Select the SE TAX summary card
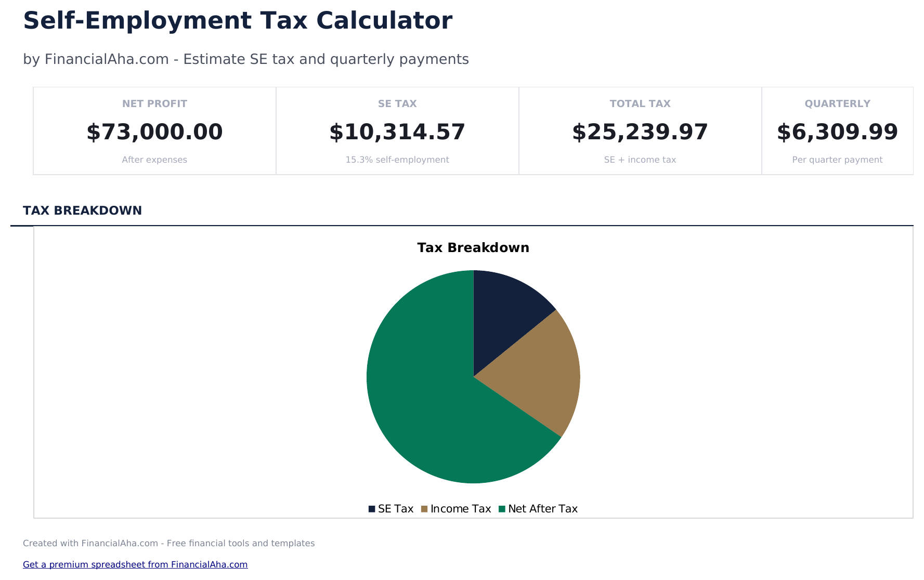 pyautogui.click(x=397, y=130)
